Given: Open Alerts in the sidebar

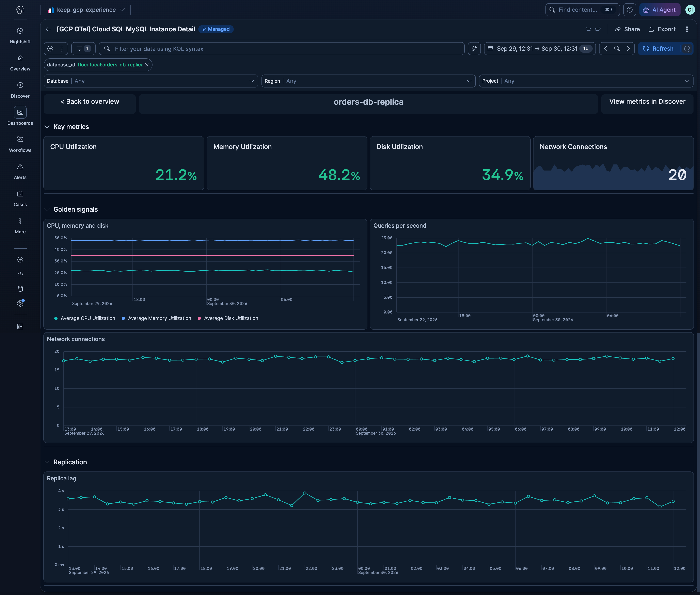Looking at the screenshot, I should pos(20,171).
